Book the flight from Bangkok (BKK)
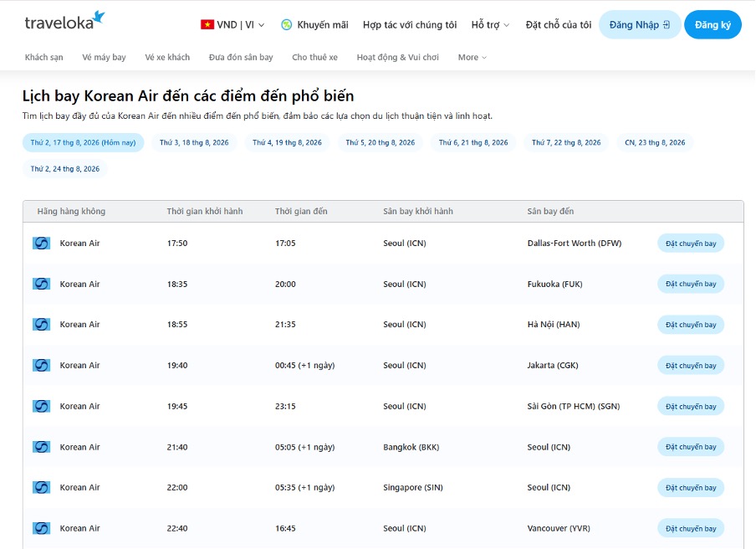Viewport: 756px width, 549px height. tap(691, 447)
